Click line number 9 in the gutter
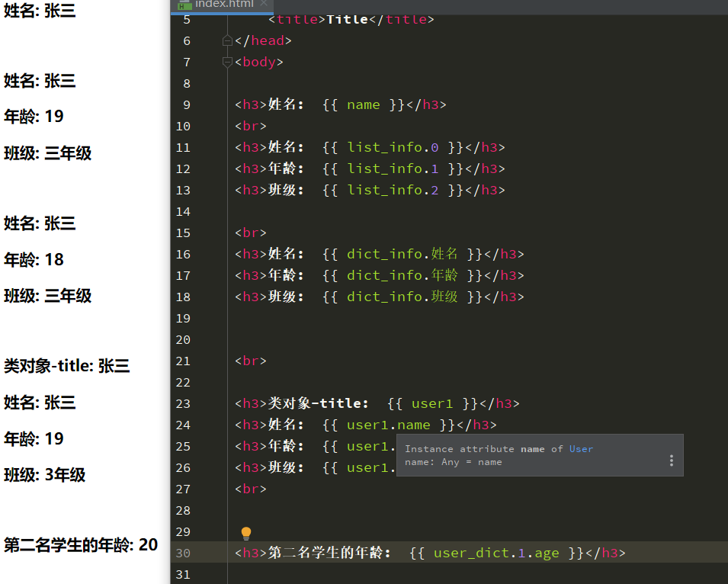Image resolution: width=728 pixels, height=584 pixels. pos(187,104)
